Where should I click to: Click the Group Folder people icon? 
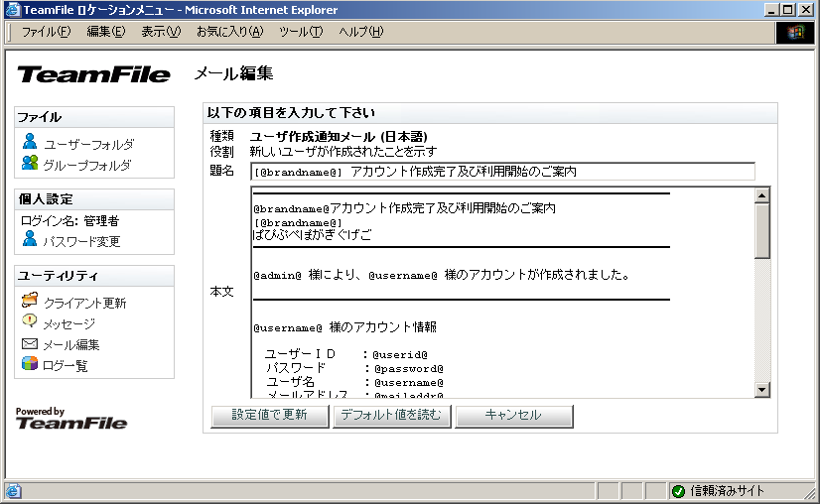point(30,164)
